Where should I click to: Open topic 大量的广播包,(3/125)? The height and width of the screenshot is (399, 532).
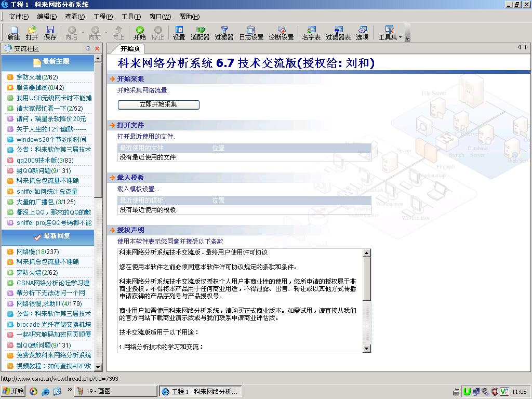pos(46,202)
